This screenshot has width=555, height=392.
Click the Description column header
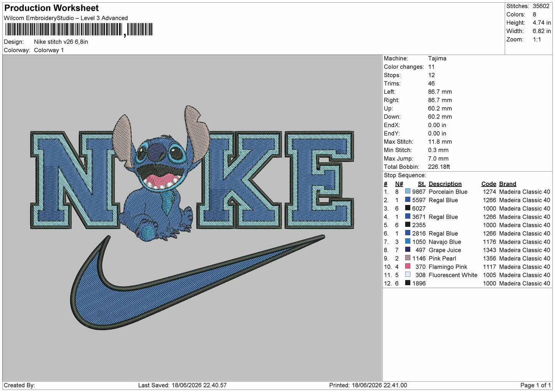[445, 184]
